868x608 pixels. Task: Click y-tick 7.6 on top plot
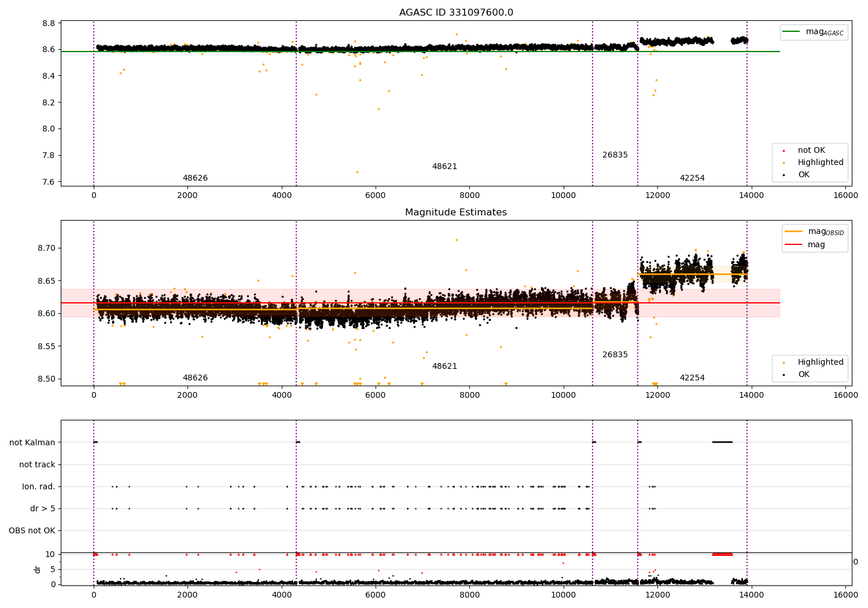[x=49, y=182]
